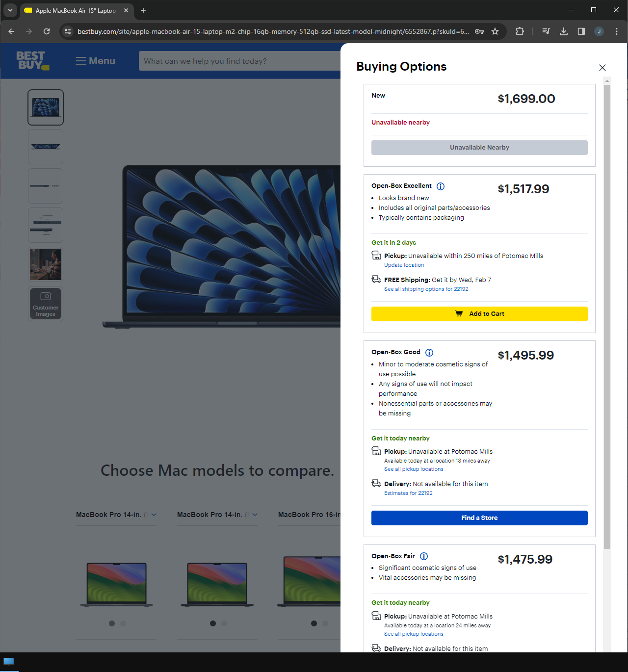Select the fourth thumbnail showing side ports

pyautogui.click(x=46, y=225)
